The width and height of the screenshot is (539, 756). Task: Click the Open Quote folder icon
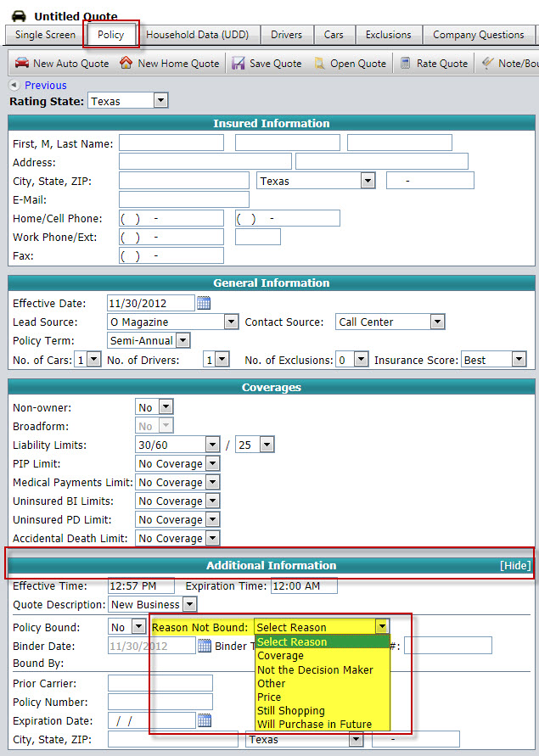pos(319,63)
